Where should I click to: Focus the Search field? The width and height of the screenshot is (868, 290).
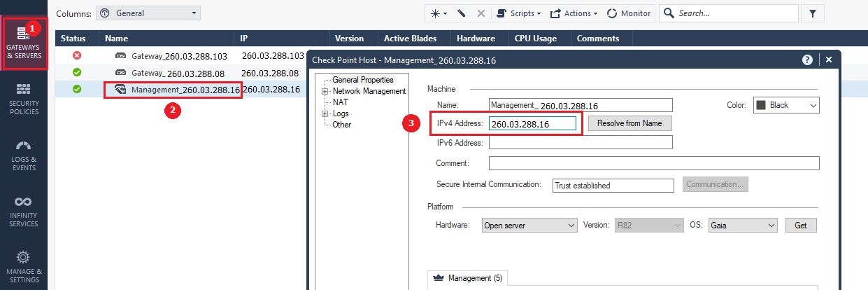click(x=729, y=13)
